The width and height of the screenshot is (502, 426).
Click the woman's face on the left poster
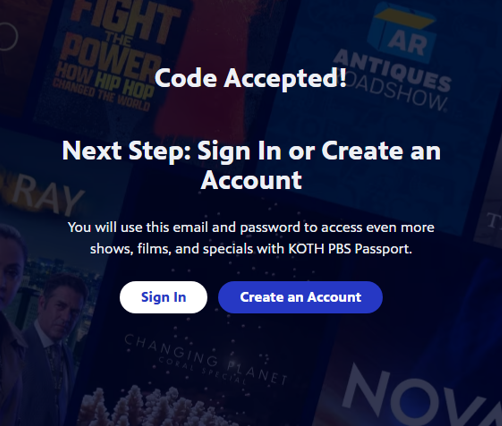coord(9,258)
